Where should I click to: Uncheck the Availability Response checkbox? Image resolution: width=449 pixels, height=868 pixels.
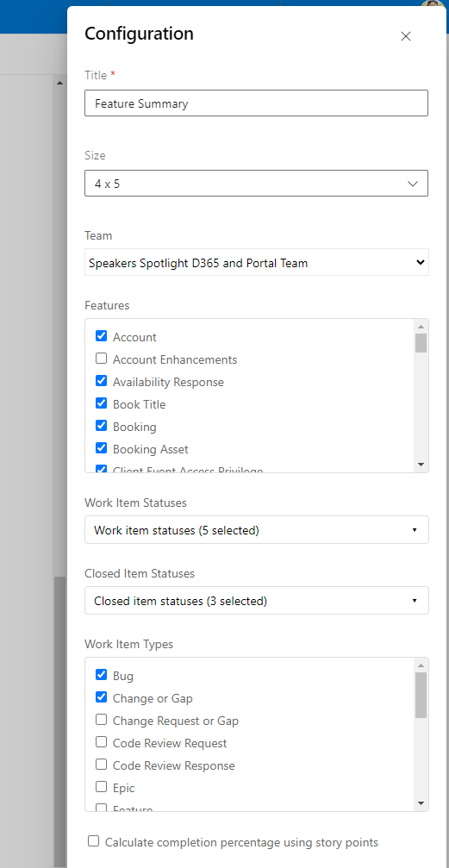(x=102, y=380)
